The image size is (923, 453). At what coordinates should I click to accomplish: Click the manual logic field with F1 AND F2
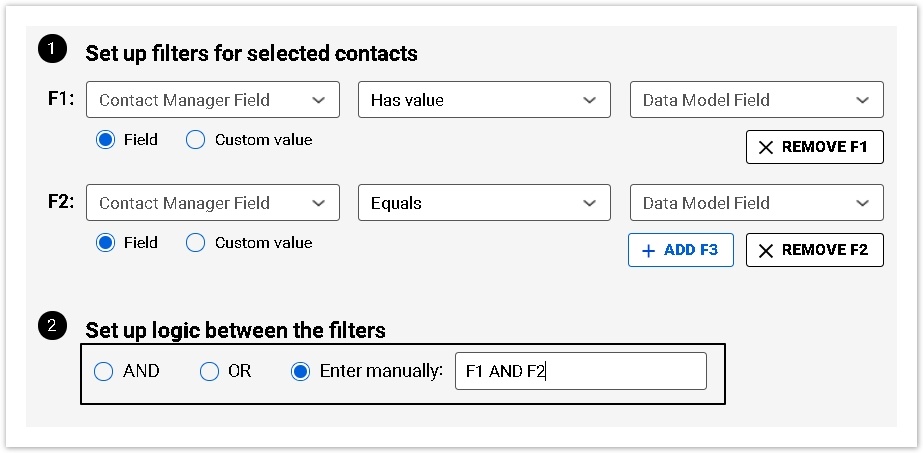coord(580,371)
